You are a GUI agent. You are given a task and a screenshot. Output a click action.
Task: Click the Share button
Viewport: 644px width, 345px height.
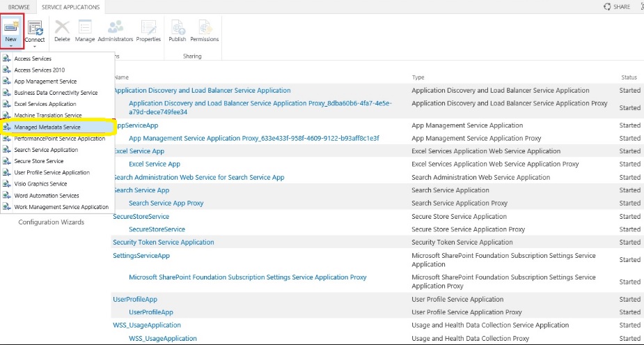[618, 7]
